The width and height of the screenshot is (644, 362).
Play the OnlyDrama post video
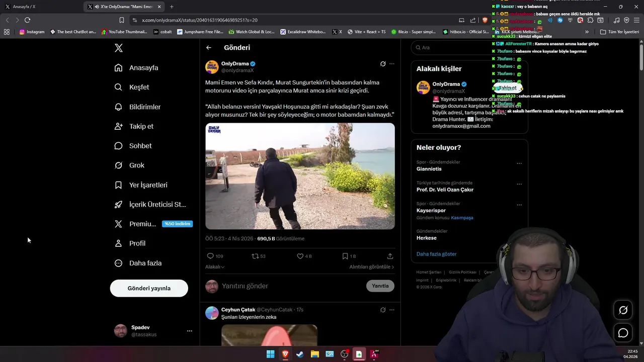pyautogui.click(x=300, y=176)
